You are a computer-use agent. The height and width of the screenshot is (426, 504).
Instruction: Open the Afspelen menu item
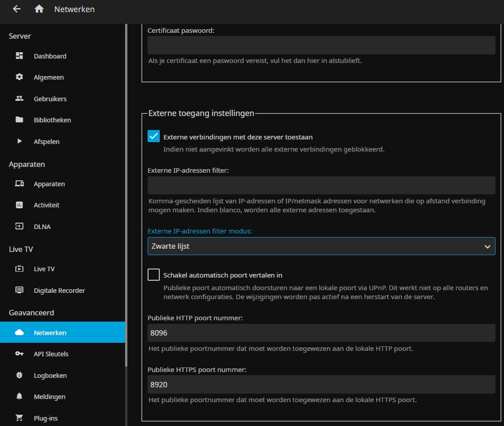(x=46, y=142)
